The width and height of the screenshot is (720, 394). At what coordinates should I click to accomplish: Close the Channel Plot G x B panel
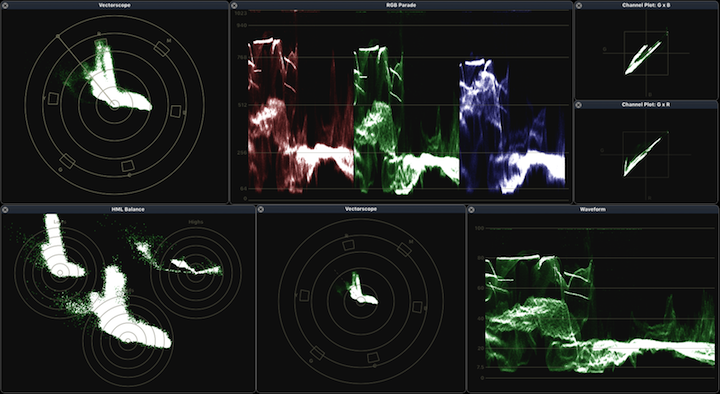pyautogui.click(x=579, y=6)
